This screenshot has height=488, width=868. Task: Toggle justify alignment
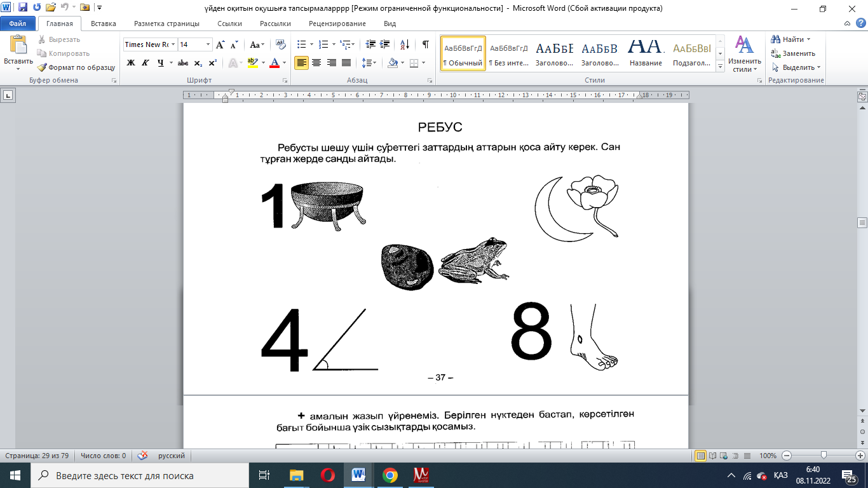click(346, 63)
